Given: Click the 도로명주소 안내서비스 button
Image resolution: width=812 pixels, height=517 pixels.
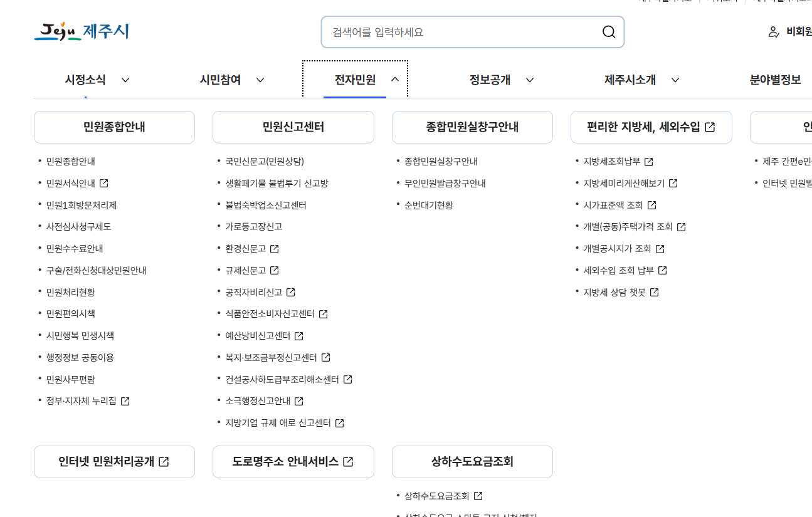Looking at the screenshot, I should [293, 461].
